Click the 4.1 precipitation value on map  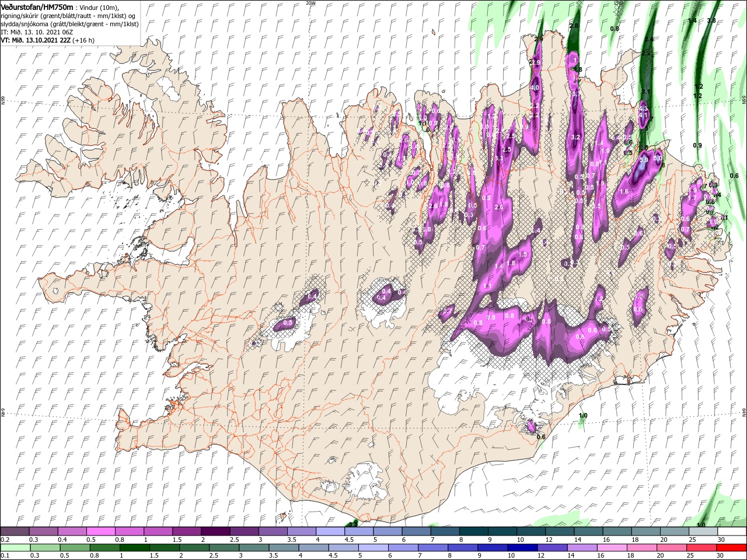tap(644, 116)
